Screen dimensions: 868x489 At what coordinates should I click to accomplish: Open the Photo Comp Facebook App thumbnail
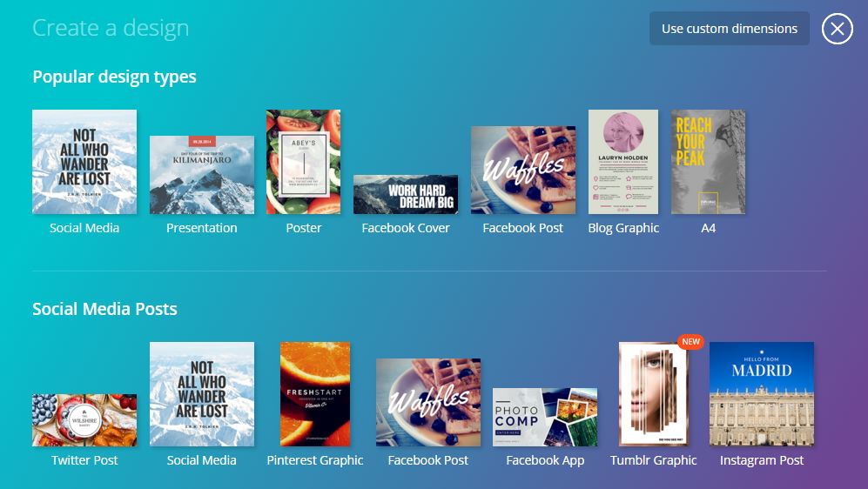545,417
